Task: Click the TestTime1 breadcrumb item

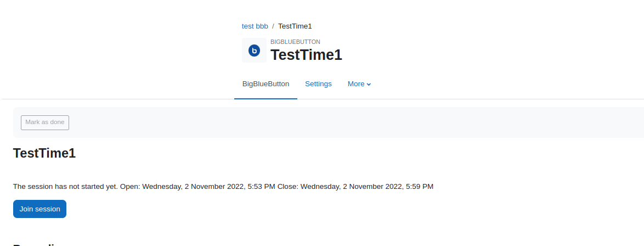Action: click(295, 26)
